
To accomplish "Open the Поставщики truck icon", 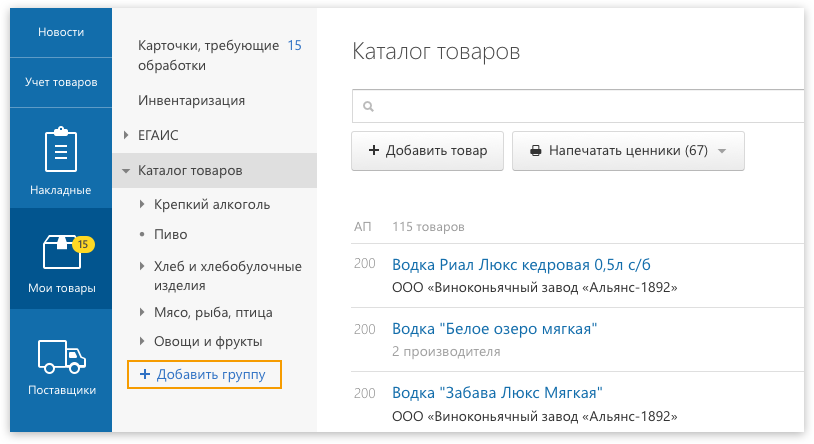I will [x=61, y=356].
